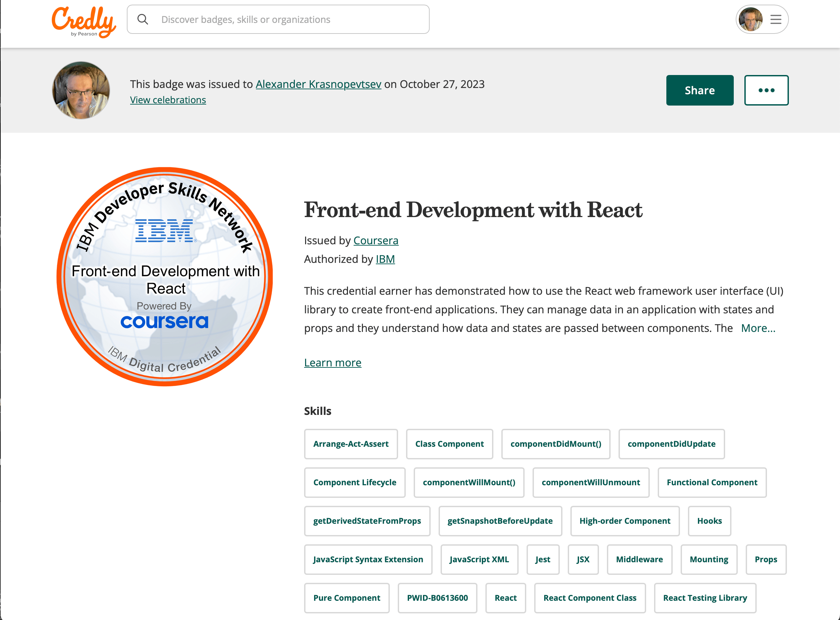Open Alexander Krasnopevtsev profile link
The width and height of the screenshot is (840, 620).
(x=318, y=84)
